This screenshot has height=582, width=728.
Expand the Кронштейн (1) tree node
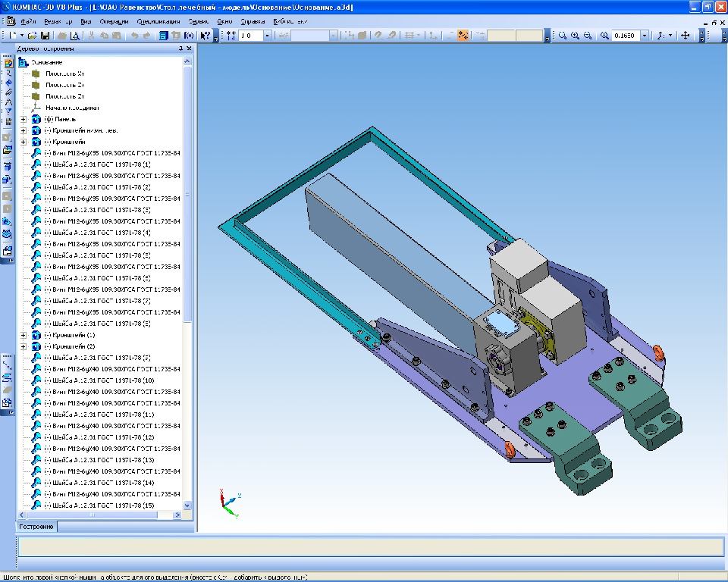click(x=24, y=335)
